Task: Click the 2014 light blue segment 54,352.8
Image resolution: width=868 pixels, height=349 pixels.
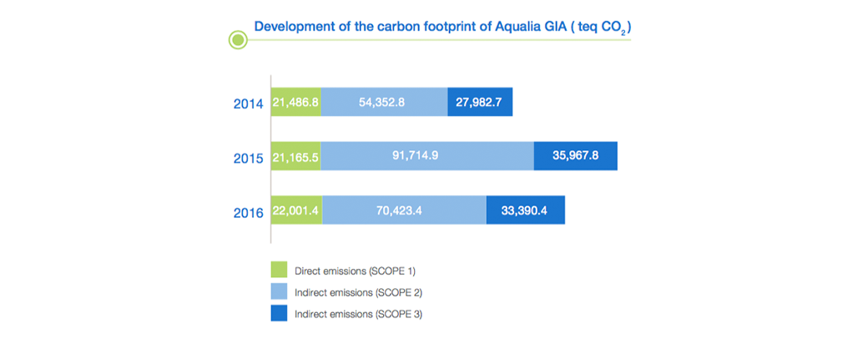Action: [x=384, y=102]
